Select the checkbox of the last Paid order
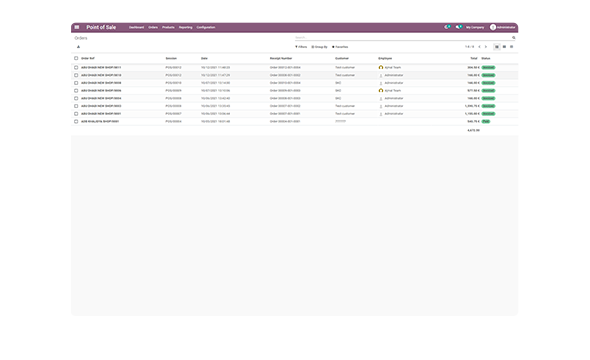Viewport: 590px width, 360px height. pos(76,122)
